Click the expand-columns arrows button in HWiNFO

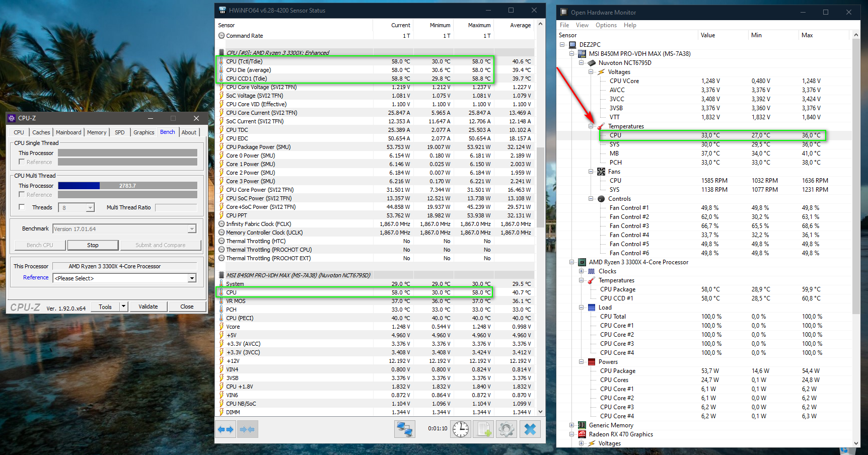coord(226,429)
